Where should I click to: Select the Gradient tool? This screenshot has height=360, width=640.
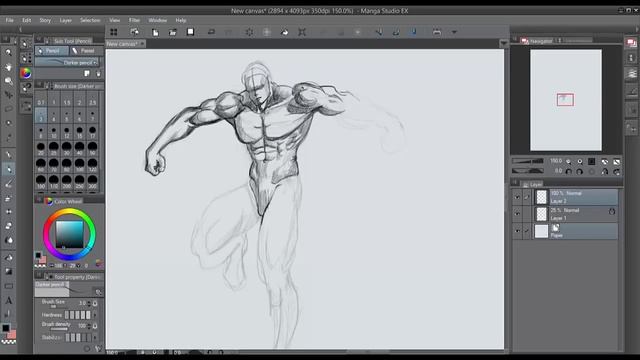(8, 271)
